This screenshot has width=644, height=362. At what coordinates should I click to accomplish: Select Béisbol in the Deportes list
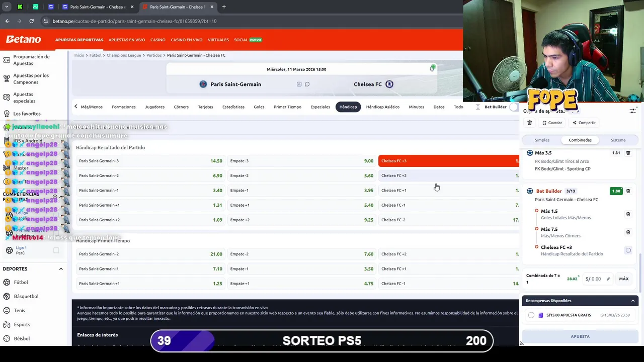point(22,338)
